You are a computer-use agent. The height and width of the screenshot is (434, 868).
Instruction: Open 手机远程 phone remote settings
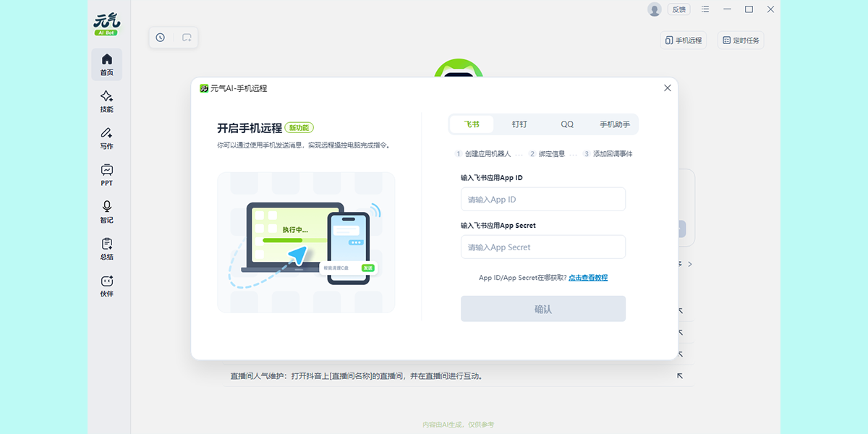pyautogui.click(x=682, y=41)
